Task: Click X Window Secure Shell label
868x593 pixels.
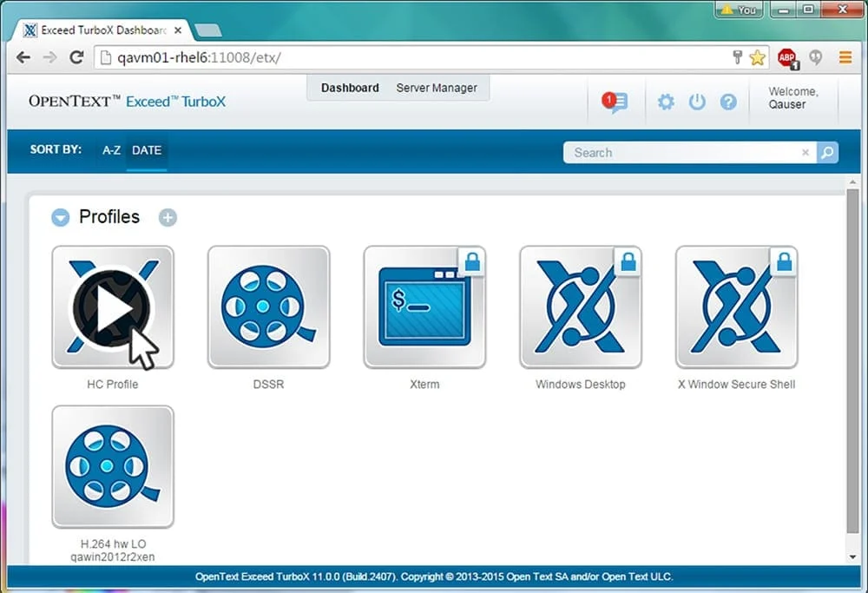Action: [737, 385]
